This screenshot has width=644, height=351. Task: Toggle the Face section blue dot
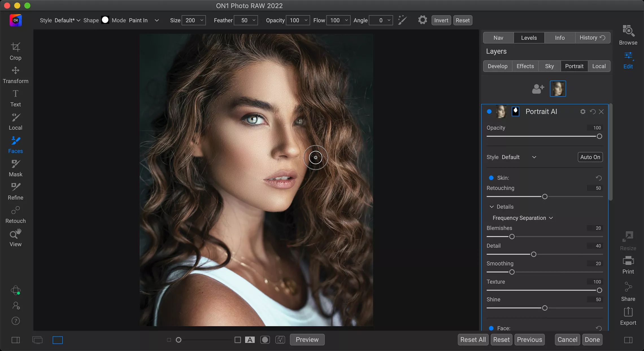click(x=491, y=328)
